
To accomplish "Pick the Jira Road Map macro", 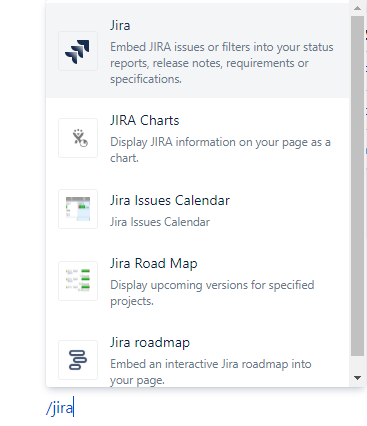I will 197,281.
